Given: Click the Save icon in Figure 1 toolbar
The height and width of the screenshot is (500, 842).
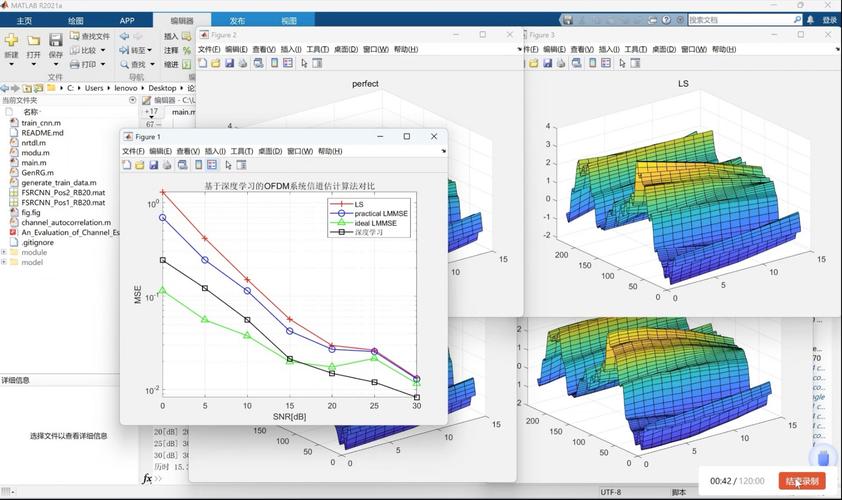Looking at the screenshot, I should coord(154,165).
